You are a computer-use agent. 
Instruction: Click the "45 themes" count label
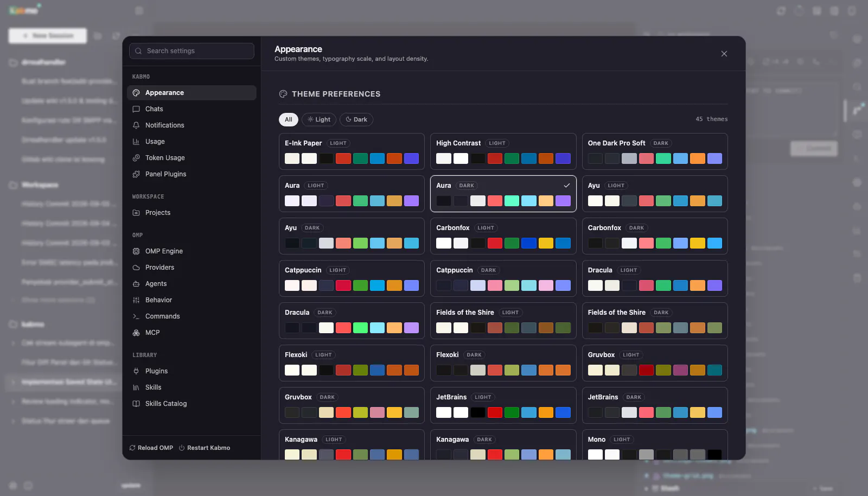[x=712, y=119]
